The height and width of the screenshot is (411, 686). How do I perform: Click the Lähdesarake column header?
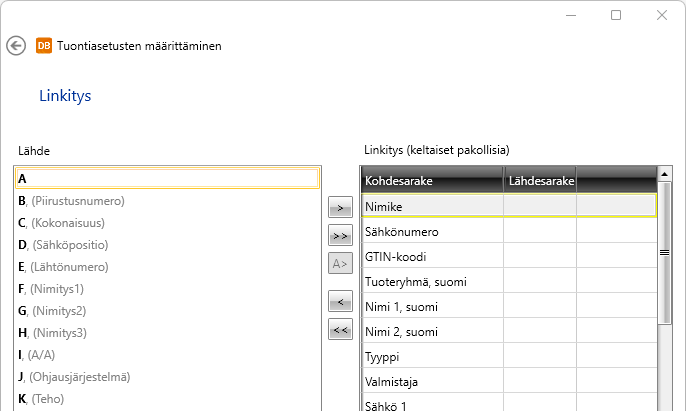540,181
